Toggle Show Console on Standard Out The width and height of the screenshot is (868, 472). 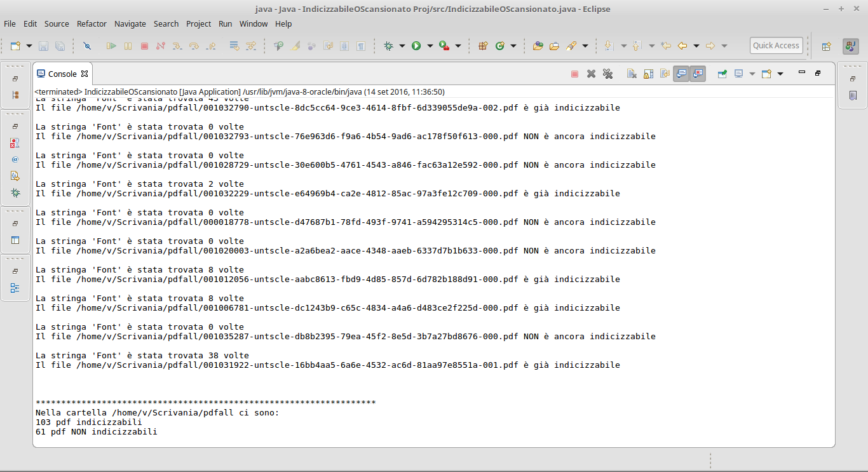click(681, 74)
